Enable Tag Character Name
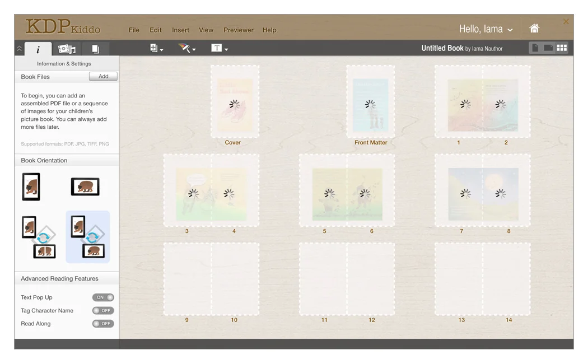Viewport: 588px width, 364px height. [x=103, y=311]
